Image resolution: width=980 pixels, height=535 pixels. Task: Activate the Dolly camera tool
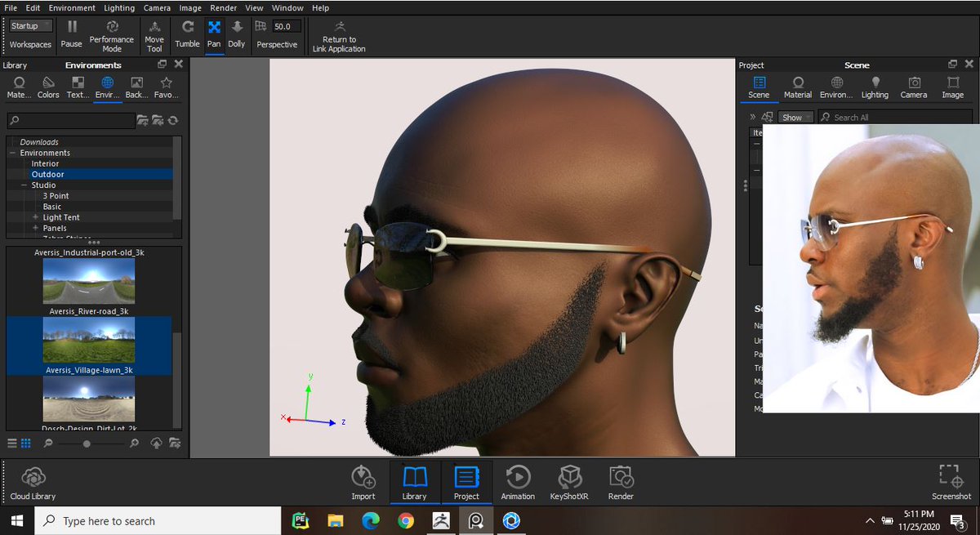click(237, 34)
